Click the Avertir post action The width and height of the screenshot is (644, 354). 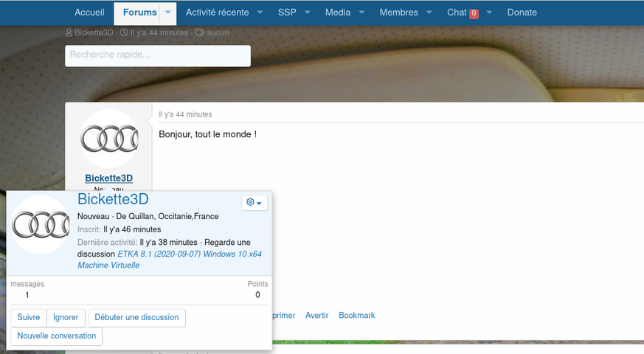pos(316,316)
